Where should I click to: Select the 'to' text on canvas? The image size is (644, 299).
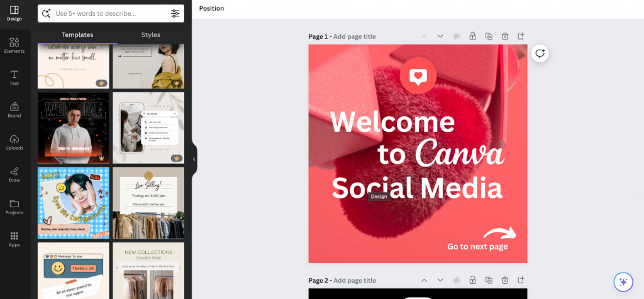pyautogui.click(x=392, y=155)
